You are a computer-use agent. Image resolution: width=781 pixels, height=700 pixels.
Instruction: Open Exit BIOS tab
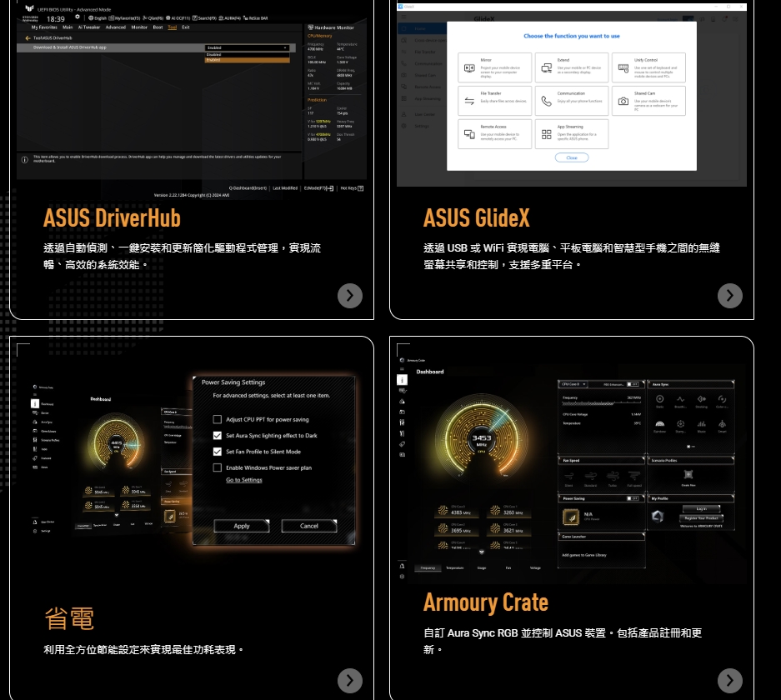[186, 27]
